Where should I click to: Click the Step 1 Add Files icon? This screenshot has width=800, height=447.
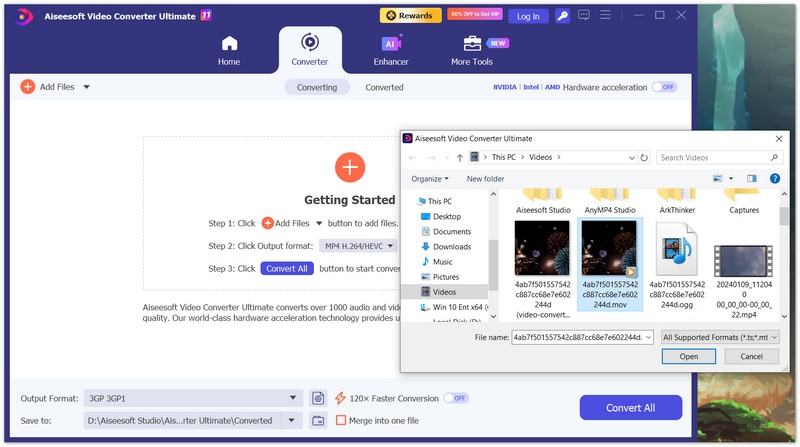(x=267, y=223)
